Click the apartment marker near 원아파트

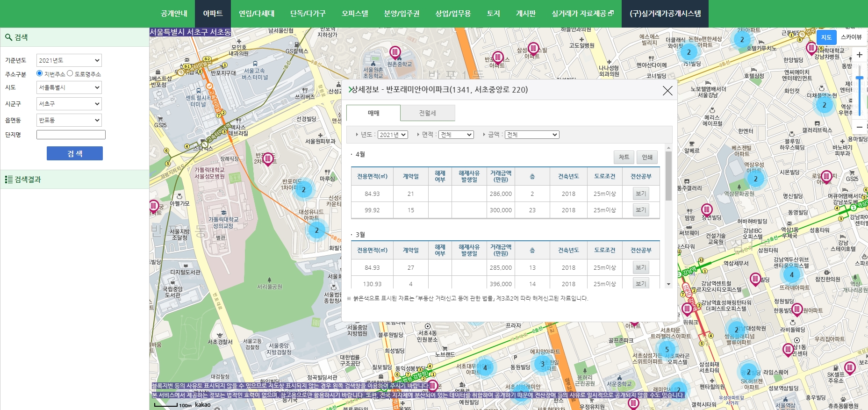point(797,310)
